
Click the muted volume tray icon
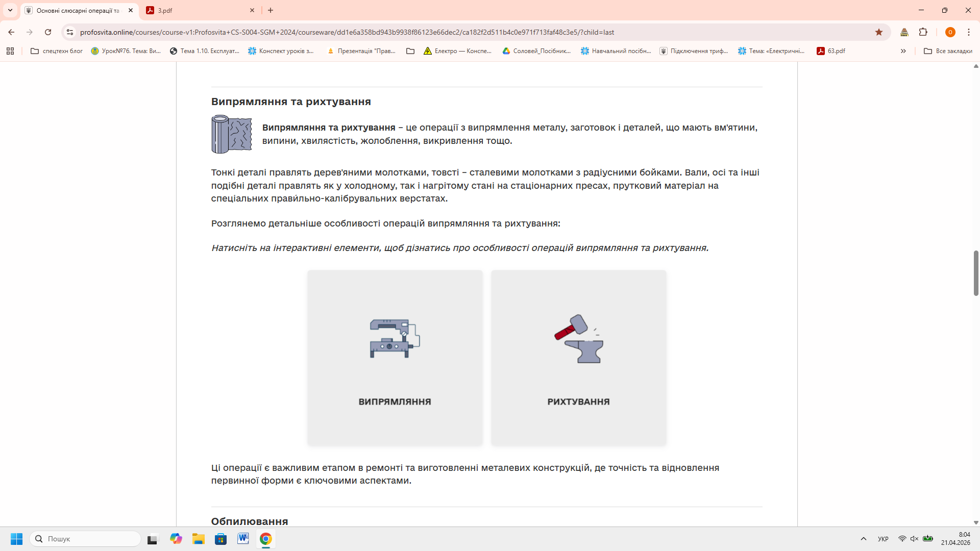(914, 539)
